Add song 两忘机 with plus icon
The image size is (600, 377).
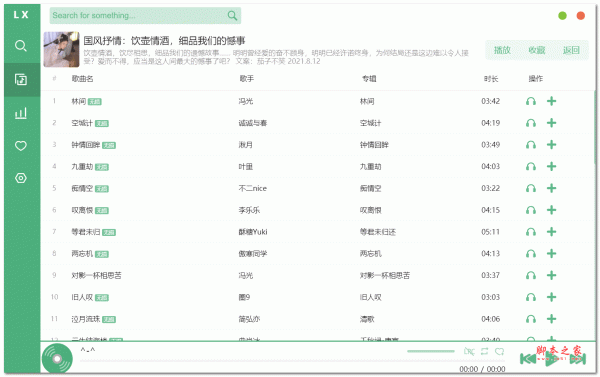point(551,254)
